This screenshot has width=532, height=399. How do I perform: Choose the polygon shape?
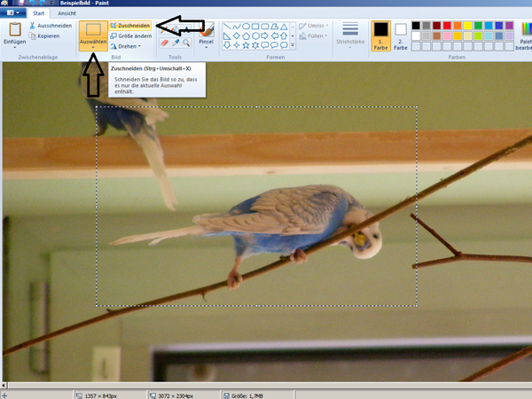pos(275,27)
